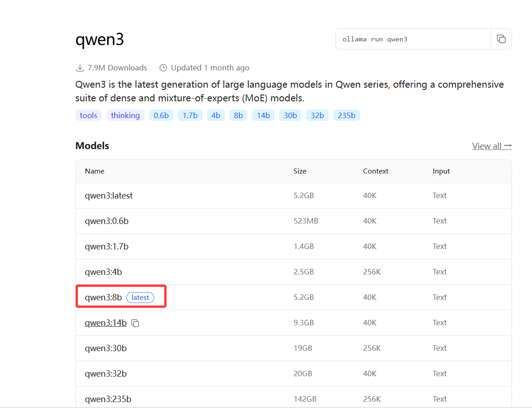The width and height of the screenshot is (532, 408).
Task: Choose the 30b size tag
Action: click(291, 115)
